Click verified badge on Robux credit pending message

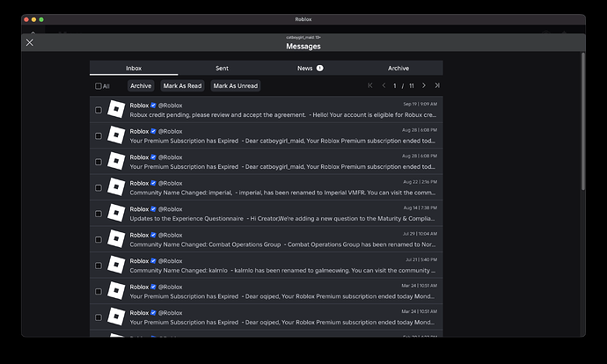click(x=153, y=106)
